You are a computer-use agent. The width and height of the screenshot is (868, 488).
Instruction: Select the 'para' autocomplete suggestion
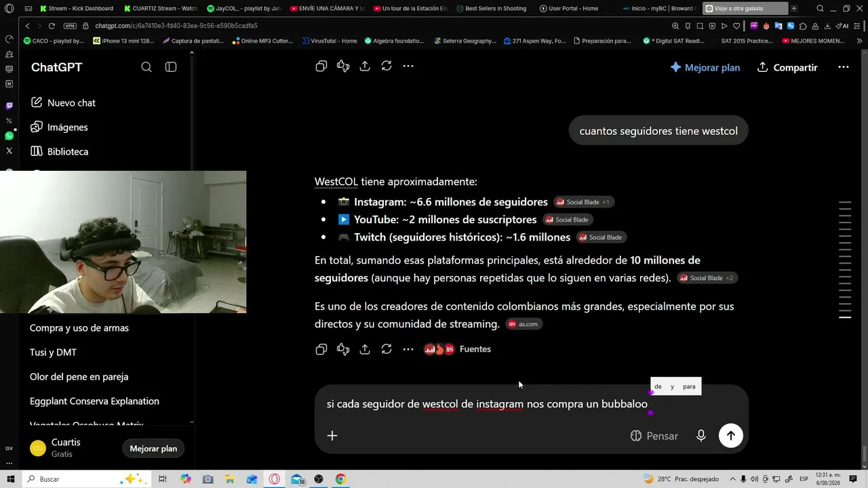point(689,386)
